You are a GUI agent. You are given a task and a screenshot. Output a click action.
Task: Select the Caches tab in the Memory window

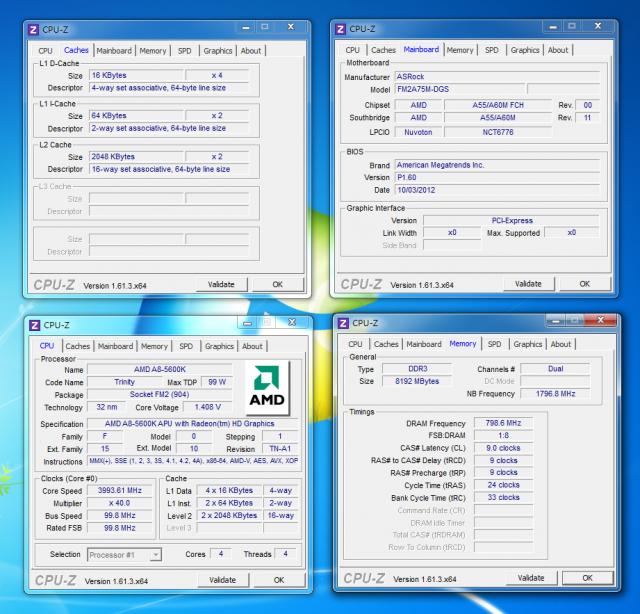click(x=386, y=344)
